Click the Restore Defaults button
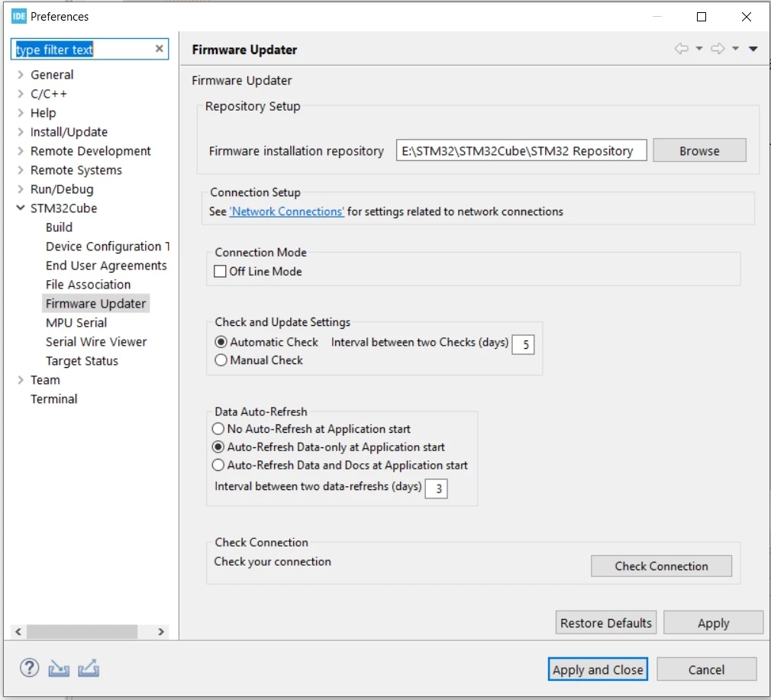 (x=606, y=623)
